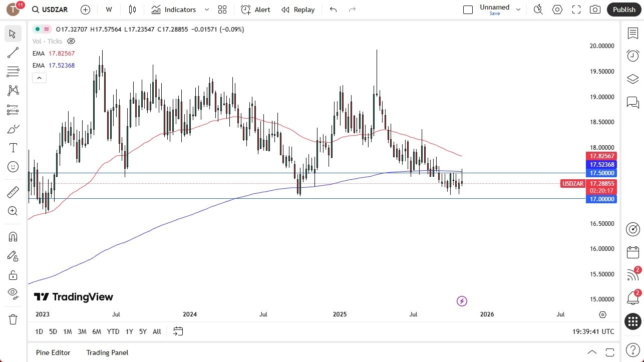The width and height of the screenshot is (644, 362).
Task: Hide the Vol Ticks indicator with its eye icon
Action: coord(71,41)
